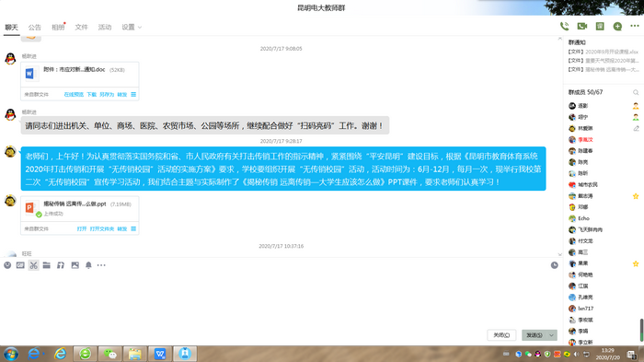Screen dimensions: 644x362
Task: Search group members magnifier icon
Action: click(x=636, y=92)
